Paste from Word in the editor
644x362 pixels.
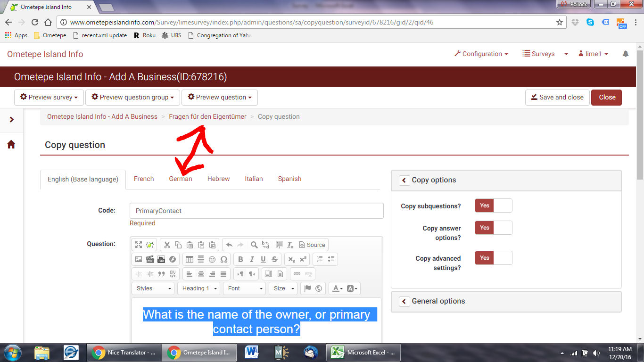point(213,245)
